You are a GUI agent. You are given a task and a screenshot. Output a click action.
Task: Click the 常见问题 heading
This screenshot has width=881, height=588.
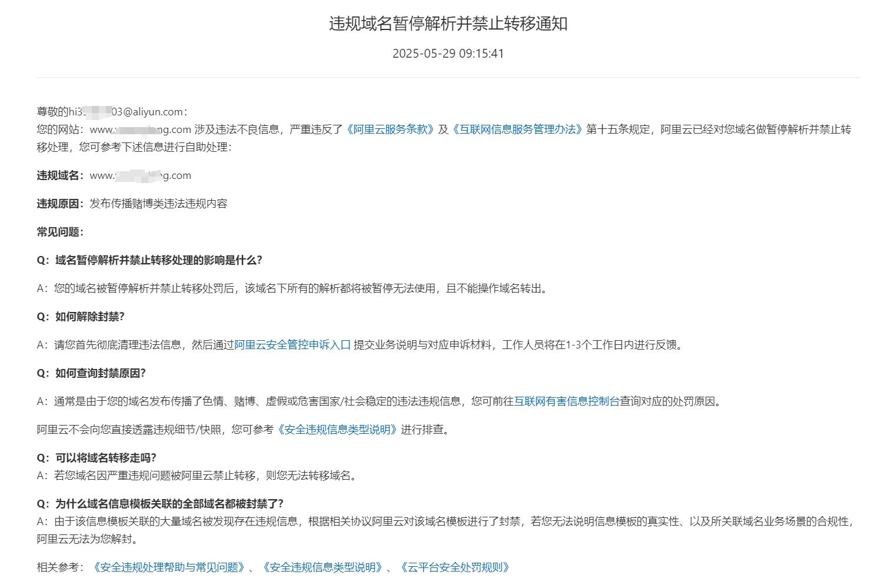(60, 232)
